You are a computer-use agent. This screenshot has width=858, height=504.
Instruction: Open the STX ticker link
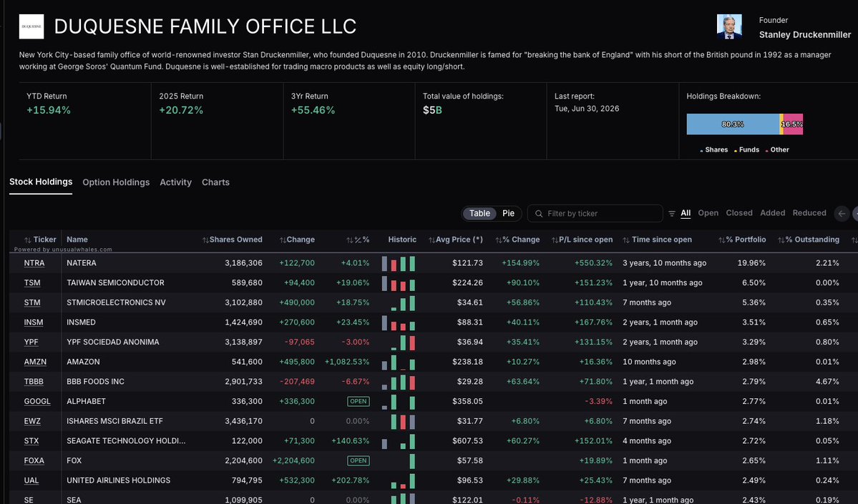tap(31, 441)
